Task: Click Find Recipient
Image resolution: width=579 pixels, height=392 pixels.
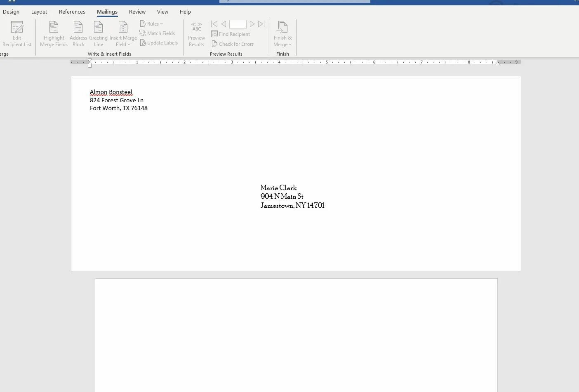Action: (x=231, y=34)
